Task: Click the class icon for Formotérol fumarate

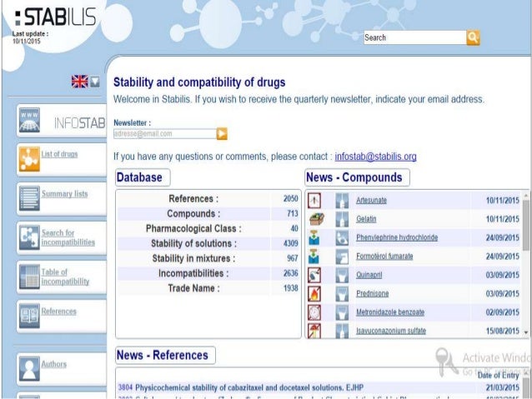Action: click(x=314, y=257)
